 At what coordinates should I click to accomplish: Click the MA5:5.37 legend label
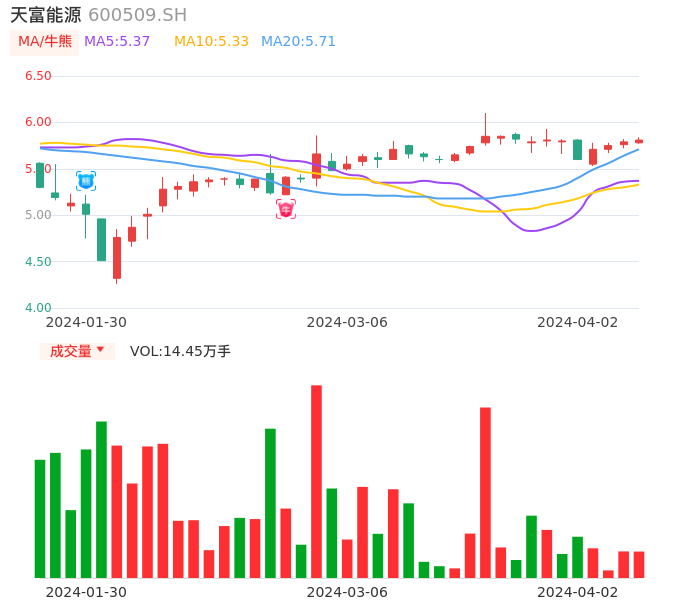pyautogui.click(x=117, y=42)
